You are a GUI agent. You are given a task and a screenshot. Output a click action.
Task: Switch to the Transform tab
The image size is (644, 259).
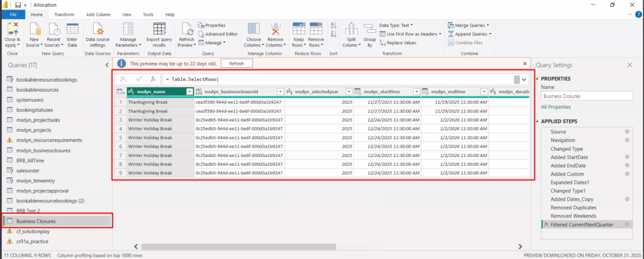coord(64,14)
